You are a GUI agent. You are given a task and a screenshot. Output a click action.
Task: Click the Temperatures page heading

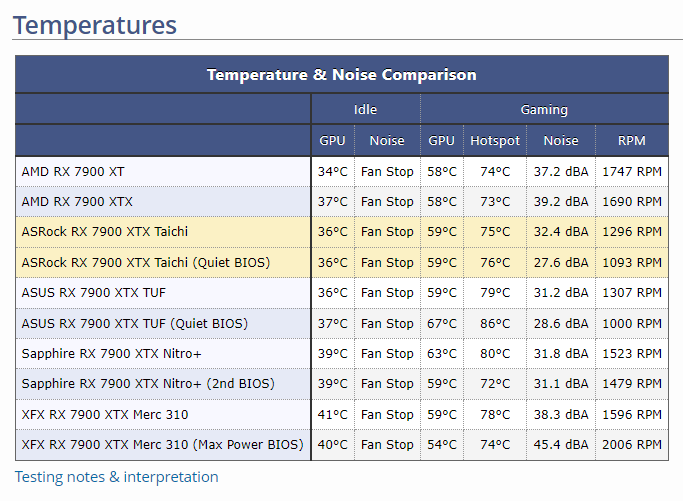[x=95, y=25]
